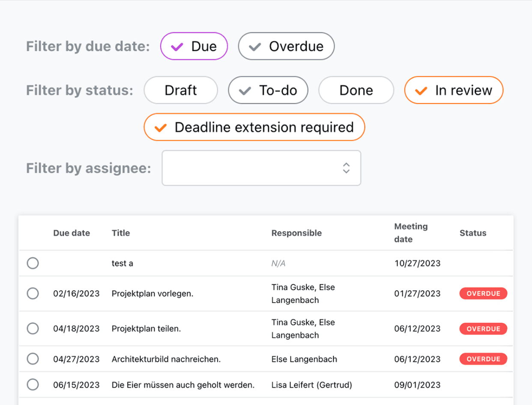Image resolution: width=532 pixels, height=405 pixels.
Task: Toggle the Due filter chip
Action: tap(194, 46)
